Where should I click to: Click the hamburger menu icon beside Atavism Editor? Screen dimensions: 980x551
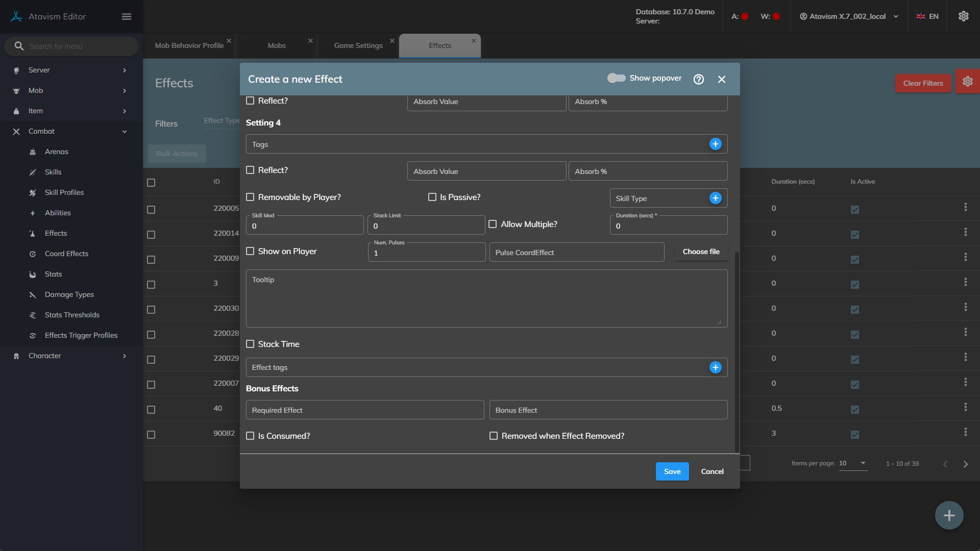pyautogui.click(x=127, y=16)
